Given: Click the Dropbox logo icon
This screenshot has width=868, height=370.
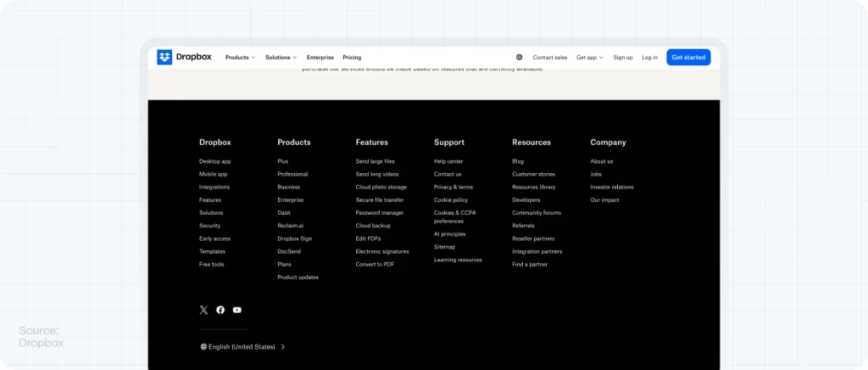Looking at the screenshot, I should 164,58.
